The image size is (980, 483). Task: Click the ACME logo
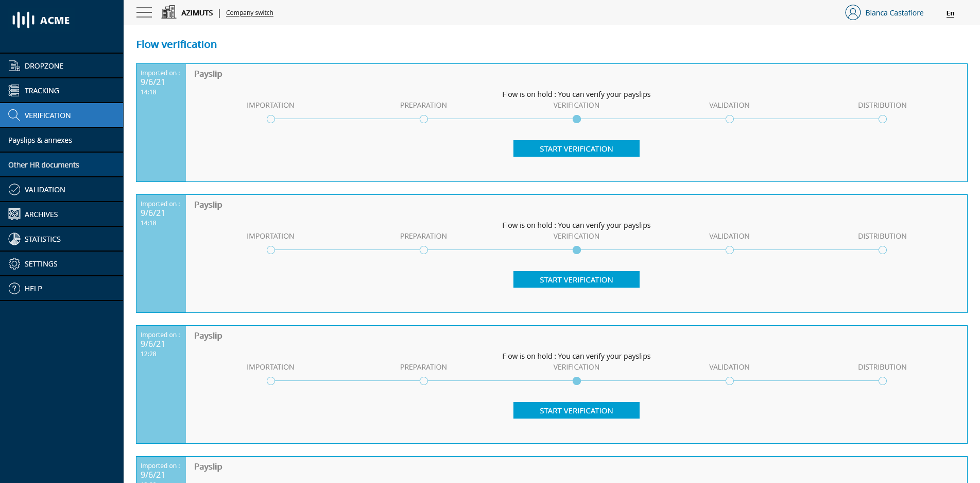pos(41,20)
